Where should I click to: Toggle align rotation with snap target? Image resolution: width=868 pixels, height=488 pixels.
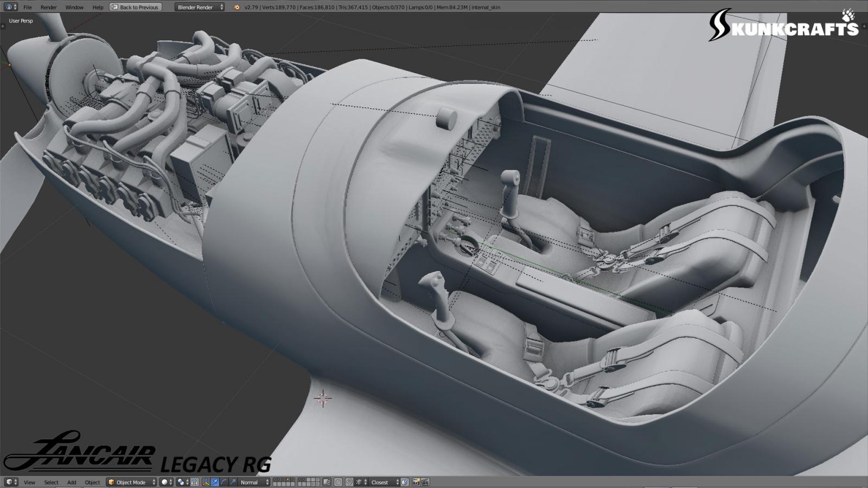(405, 482)
